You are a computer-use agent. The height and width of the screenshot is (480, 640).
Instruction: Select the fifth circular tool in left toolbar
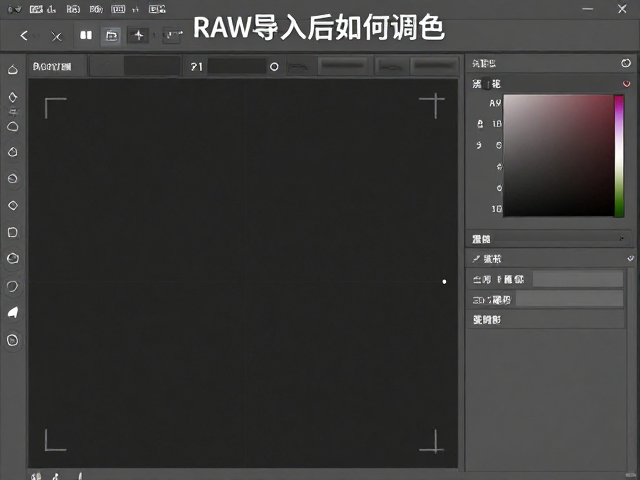(x=13, y=178)
